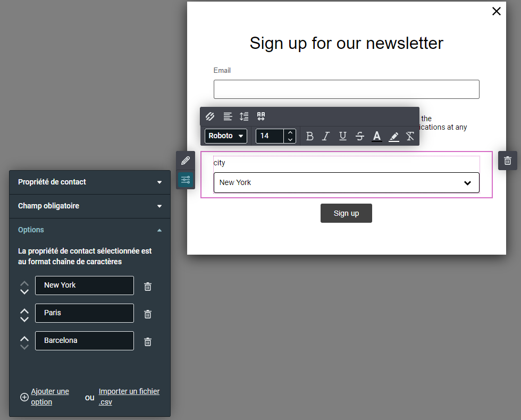Open the city dropdown showing New York
521x420 pixels.
coord(347,183)
